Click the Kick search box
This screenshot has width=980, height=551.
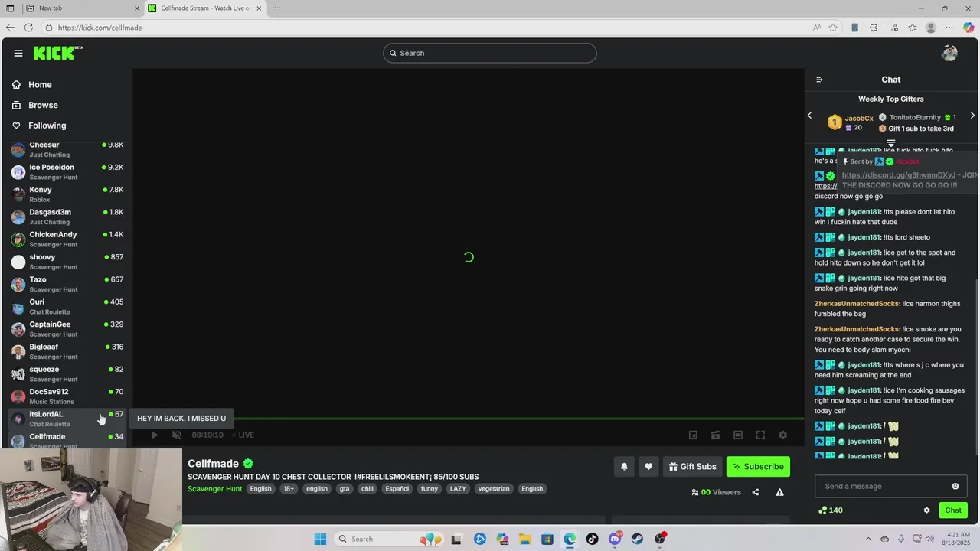coord(490,53)
